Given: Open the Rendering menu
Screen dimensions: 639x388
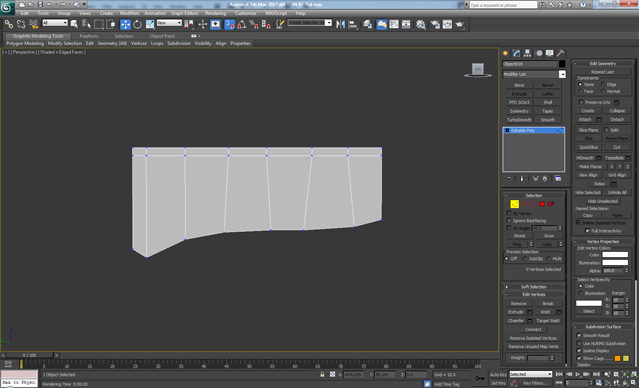Looking at the screenshot, I should coord(216,13).
